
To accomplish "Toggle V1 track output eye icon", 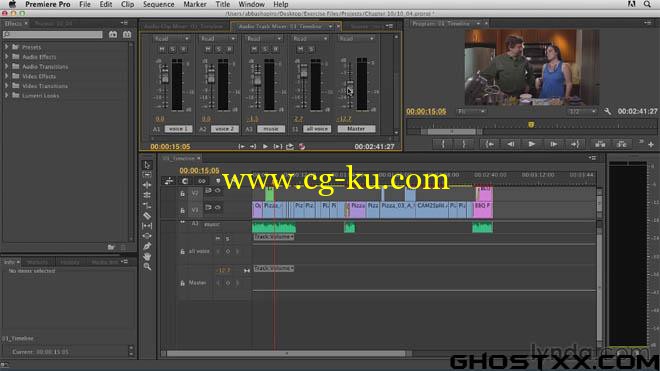I will [x=218, y=208].
